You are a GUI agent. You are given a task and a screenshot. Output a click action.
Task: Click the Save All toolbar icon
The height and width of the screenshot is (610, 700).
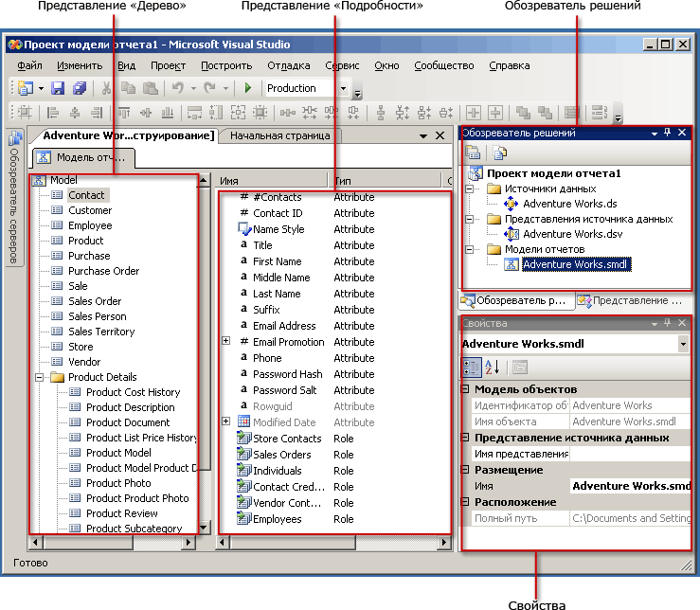79,88
